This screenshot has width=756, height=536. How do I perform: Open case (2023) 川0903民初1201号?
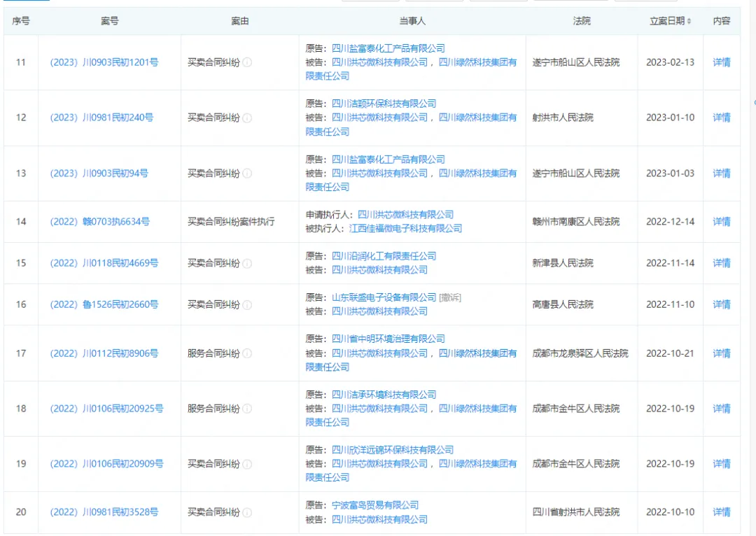click(104, 62)
